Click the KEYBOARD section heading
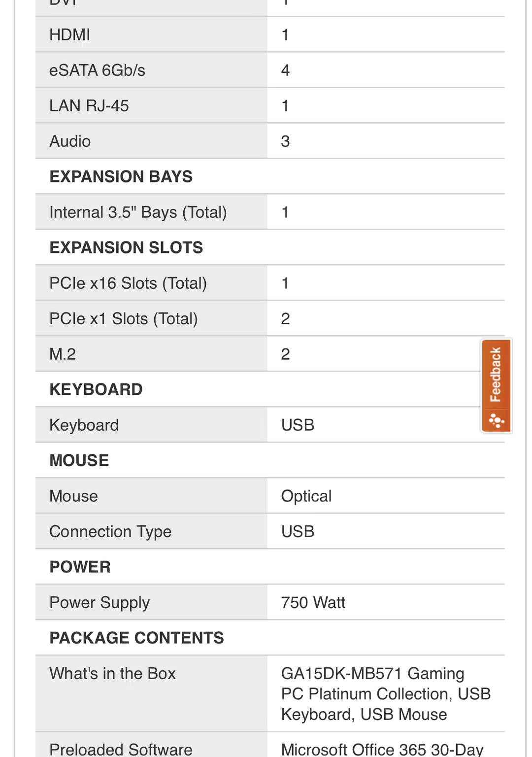The height and width of the screenshot is (757, 532). [x=96, y=389]
